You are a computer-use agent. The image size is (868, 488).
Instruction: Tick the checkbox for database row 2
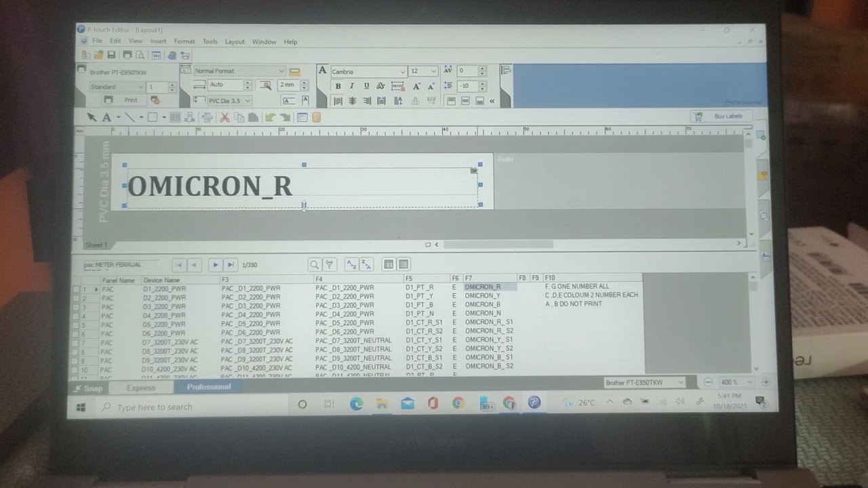[76, 298]
